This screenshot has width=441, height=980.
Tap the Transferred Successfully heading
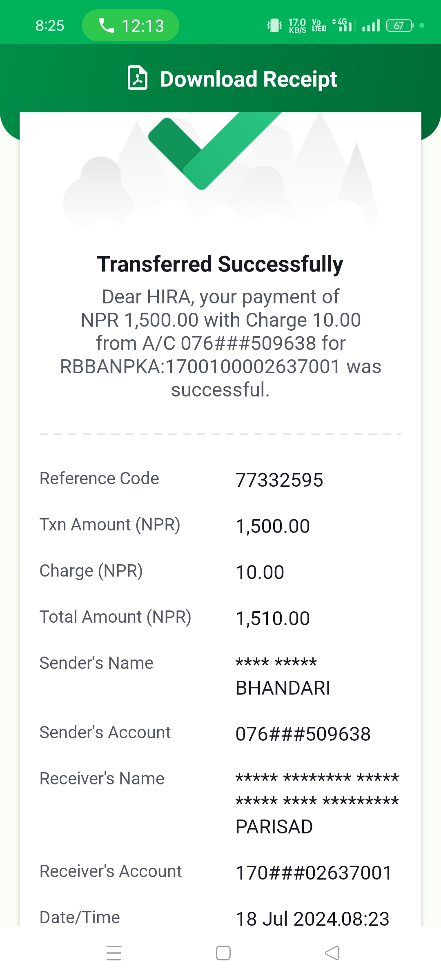[220, 264]
